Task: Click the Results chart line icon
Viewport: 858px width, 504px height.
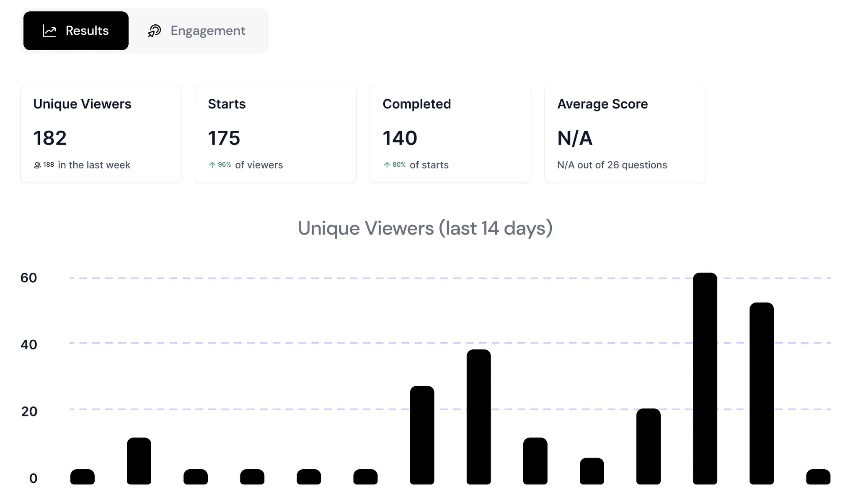Action: click(49, 31)
